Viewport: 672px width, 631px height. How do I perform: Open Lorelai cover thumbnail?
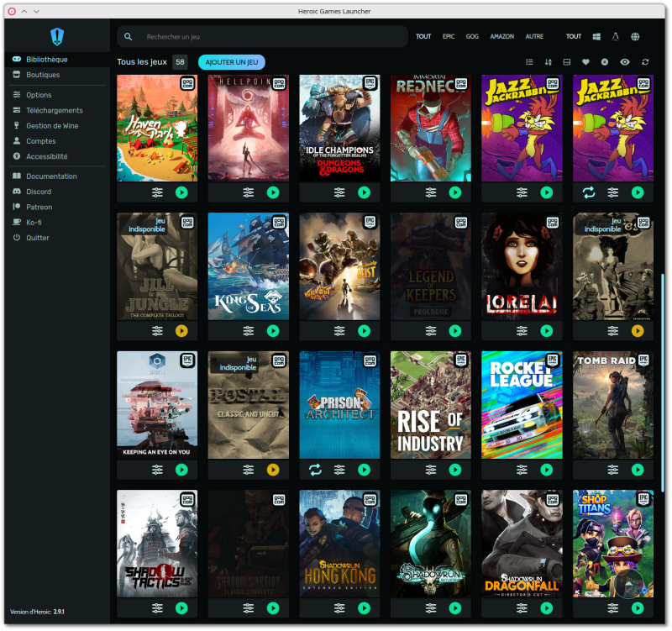(x=522, y=266)
